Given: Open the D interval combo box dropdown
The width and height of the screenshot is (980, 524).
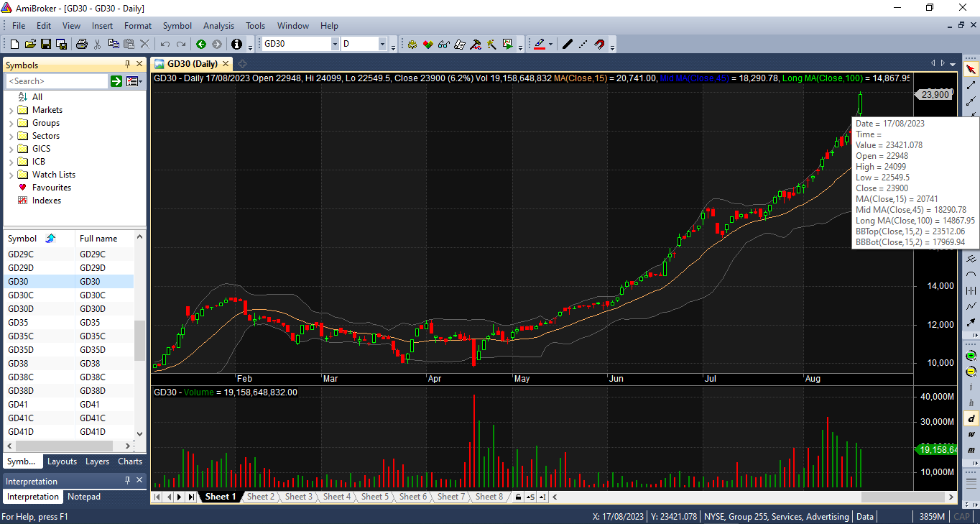Looking at the screenshot, I should (x=383, y=44).
